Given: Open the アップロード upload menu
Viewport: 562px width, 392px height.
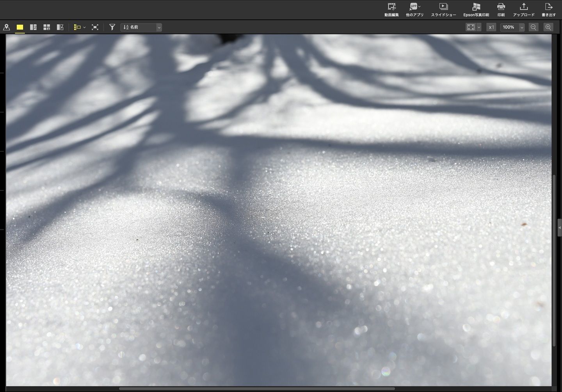Looking at the screenshot, I should click(524, 10).
